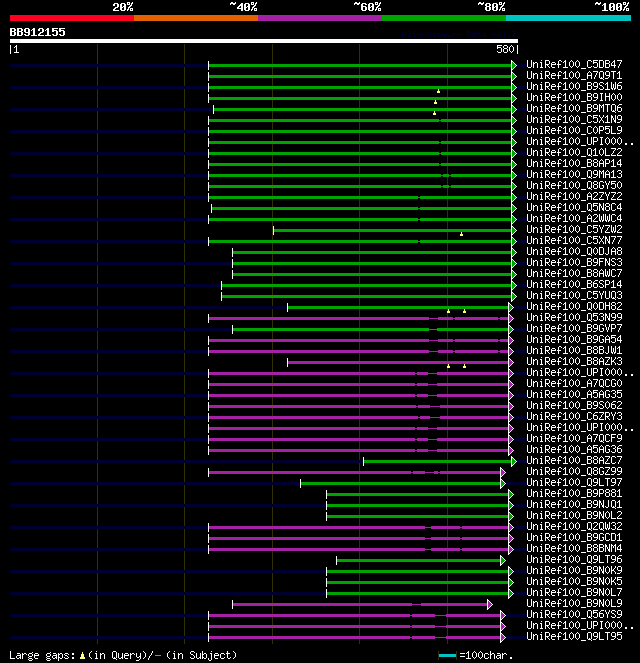Viewport: 640px width, 663px height.
Task: Click the cyan 100char scale bar
Action: pyautogui.click(x=447, y=656)
